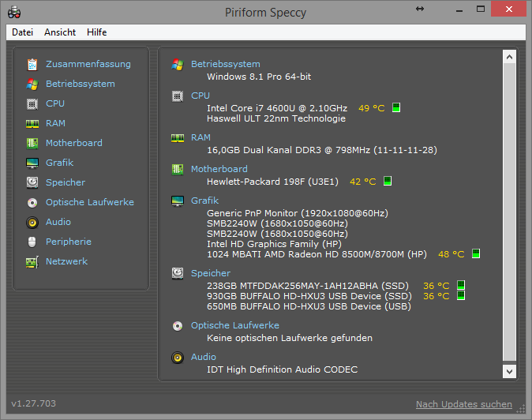Click the RAM heading in summary panel
Screen dimensions: 532x420
click(x=200, y=137)
